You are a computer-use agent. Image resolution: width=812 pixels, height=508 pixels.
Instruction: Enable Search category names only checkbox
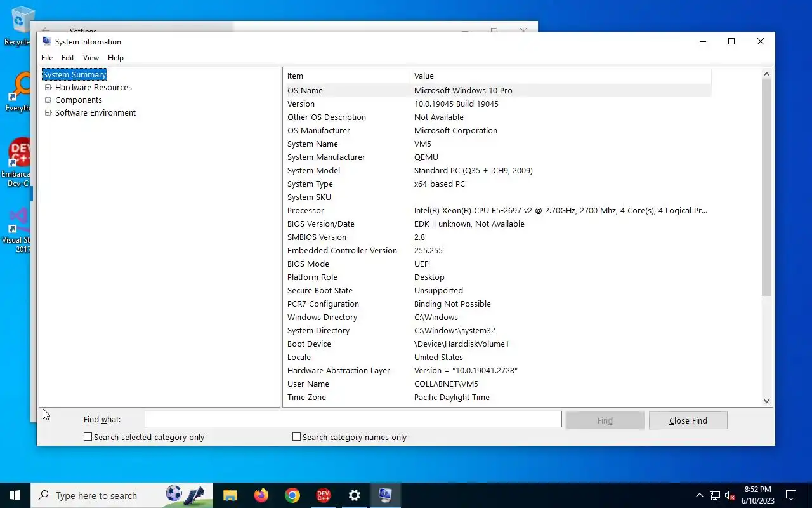[296, 437]
